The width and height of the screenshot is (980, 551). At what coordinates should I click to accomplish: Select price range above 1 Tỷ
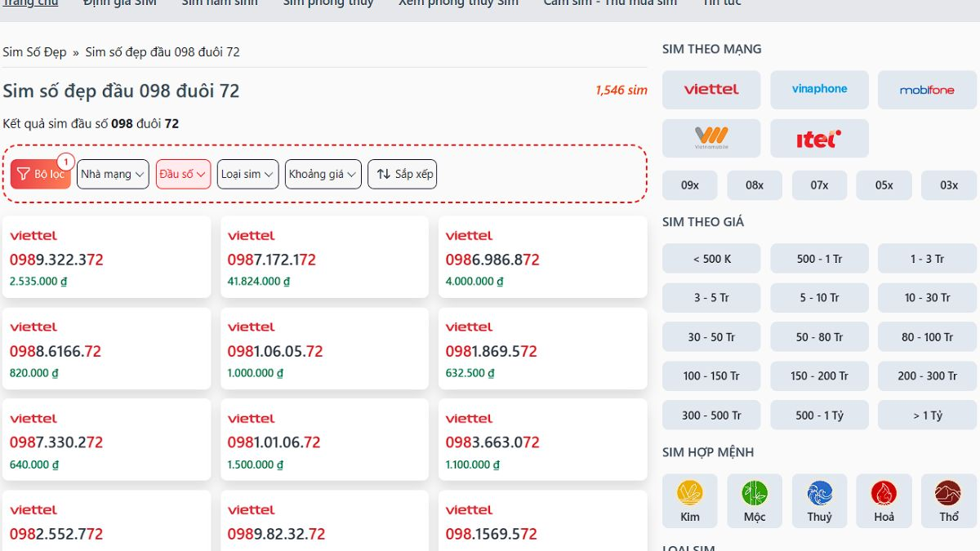927,415
